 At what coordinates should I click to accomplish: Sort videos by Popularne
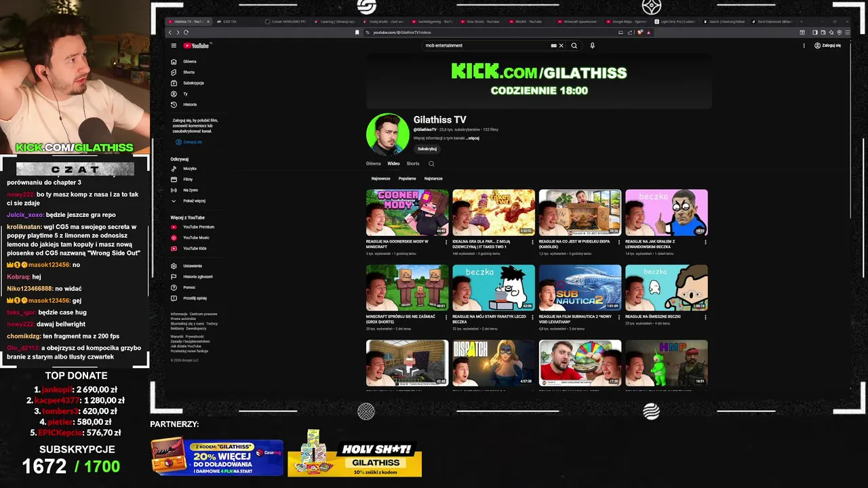tap(407, 178)
